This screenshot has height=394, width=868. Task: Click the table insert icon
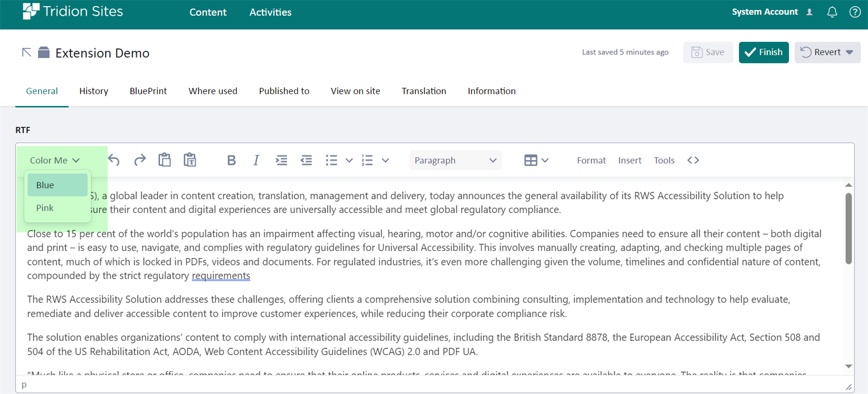[530, 160]
